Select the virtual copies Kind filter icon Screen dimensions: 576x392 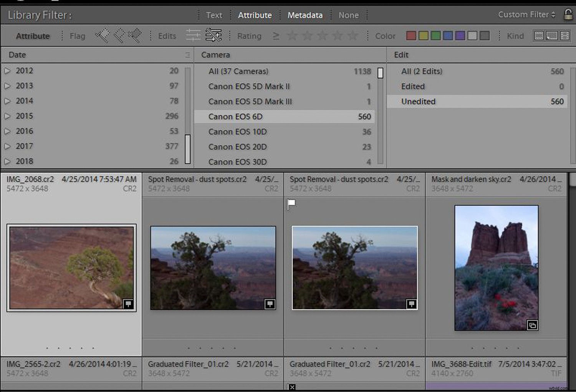tap(552, 35)
